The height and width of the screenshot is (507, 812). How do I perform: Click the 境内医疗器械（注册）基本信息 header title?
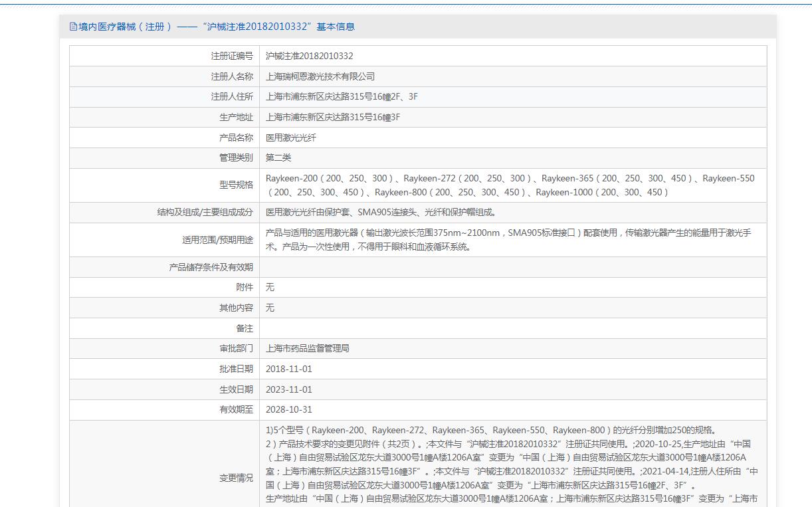[x=217, y=27]
